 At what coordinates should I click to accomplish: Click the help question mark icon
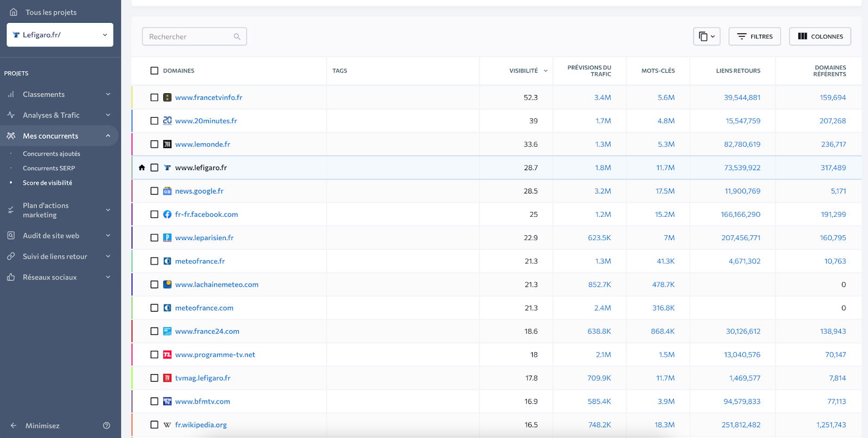point(106,426)
